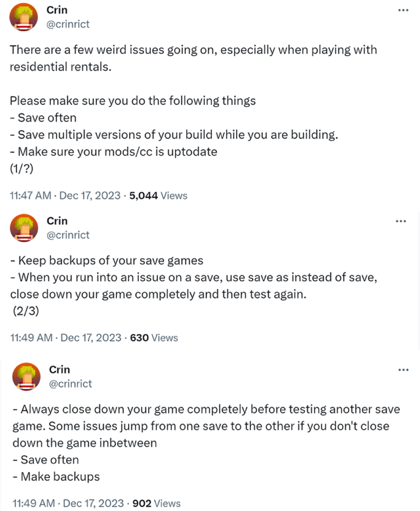420x511 pixels.
Task: Open the Crin display name on the first tweet
Action: [x=56, y=10]
